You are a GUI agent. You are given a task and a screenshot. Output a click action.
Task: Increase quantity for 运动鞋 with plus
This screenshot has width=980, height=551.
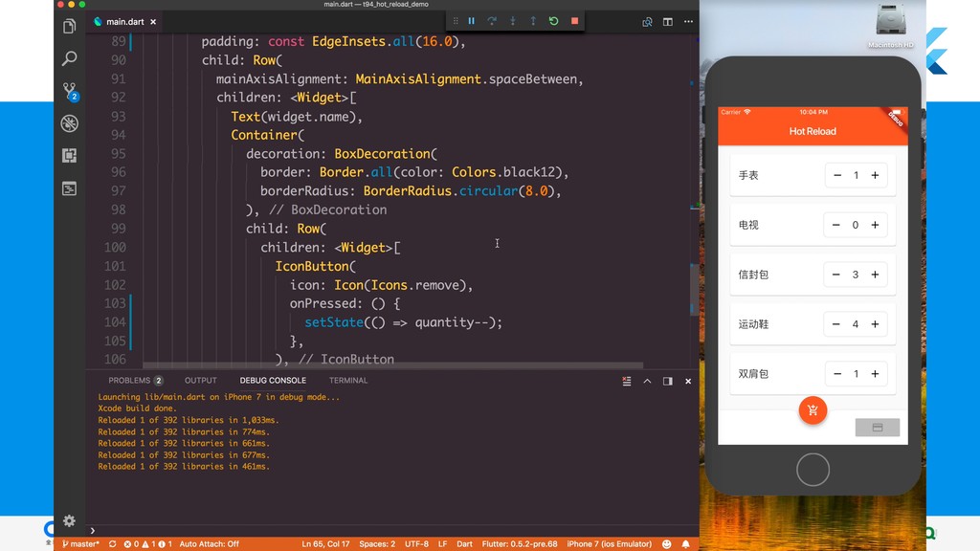(875, 324)
